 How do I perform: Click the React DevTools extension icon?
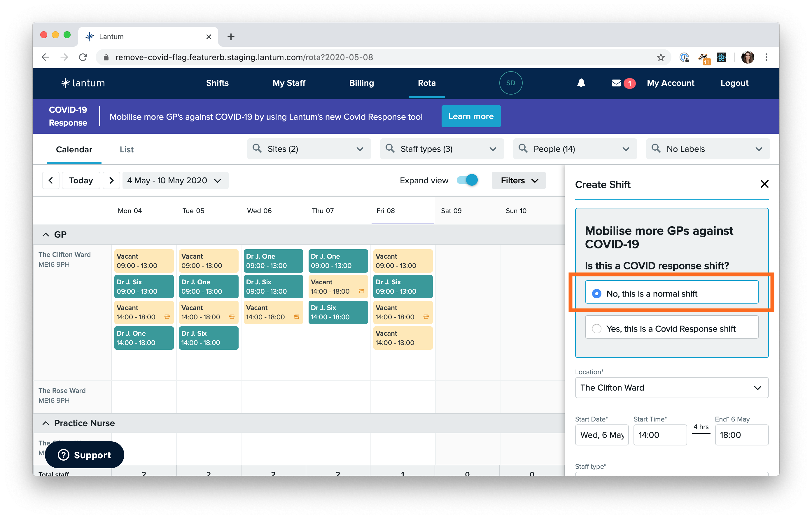(721, 57)
